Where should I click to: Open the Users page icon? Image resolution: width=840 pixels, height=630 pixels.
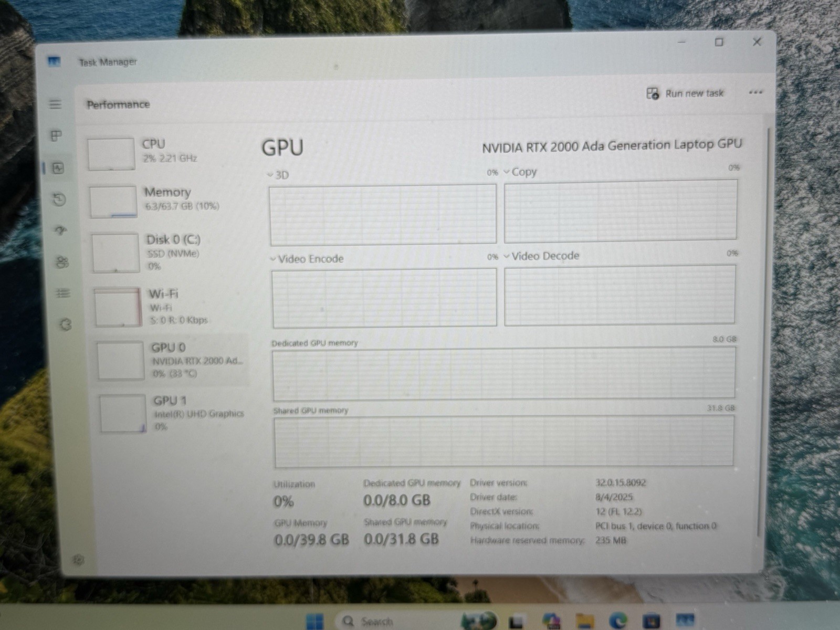62,262
